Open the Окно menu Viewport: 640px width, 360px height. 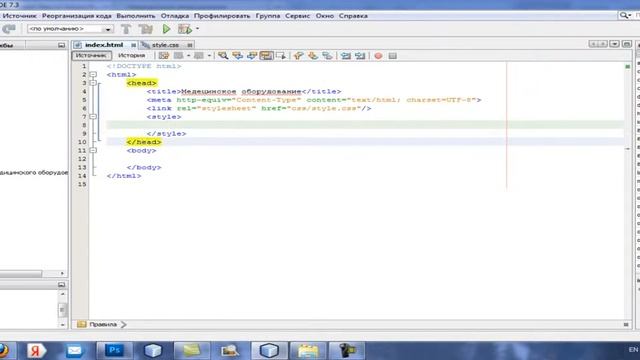(x=324, y=16)
